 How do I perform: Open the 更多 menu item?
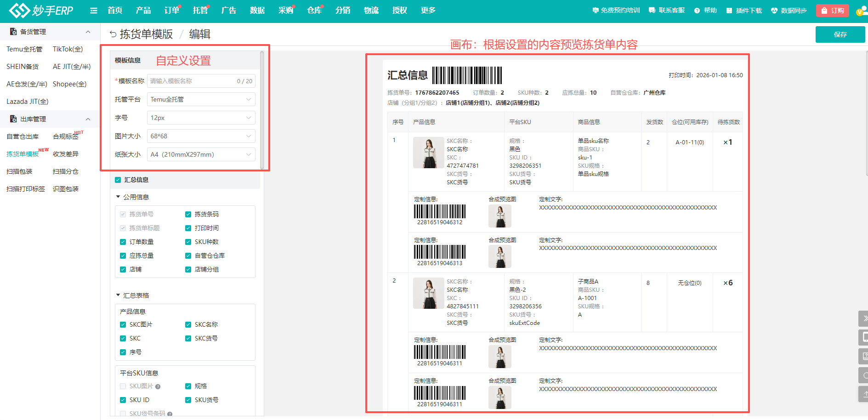(428, 11)
